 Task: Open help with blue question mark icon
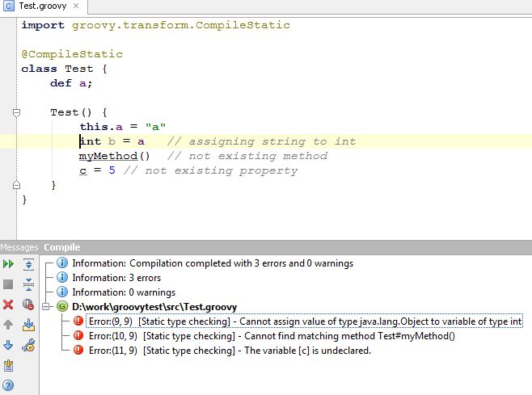[8, 385]
